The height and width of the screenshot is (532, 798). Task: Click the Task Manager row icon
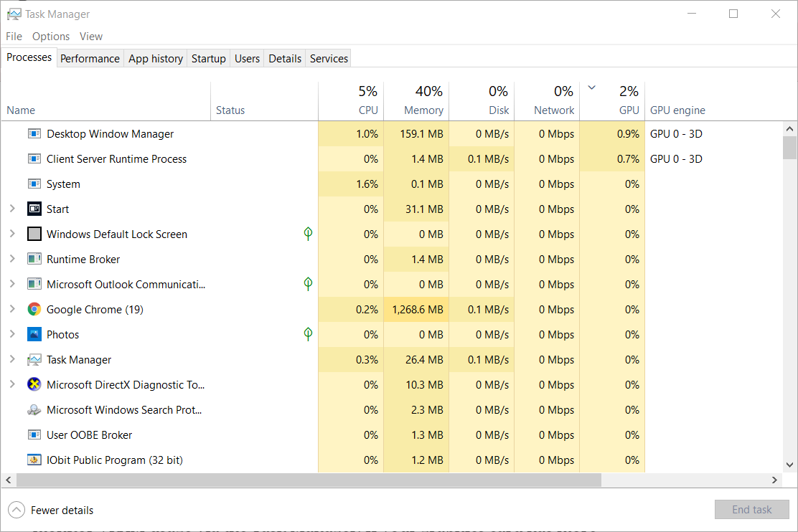(x=34, y=360)
